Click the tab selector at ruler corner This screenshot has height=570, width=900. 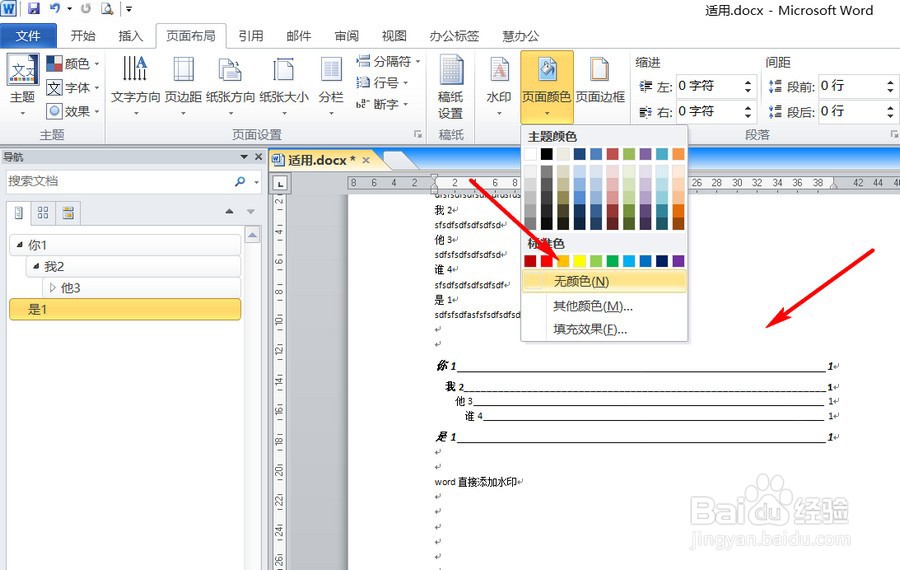tap(280, 184)
